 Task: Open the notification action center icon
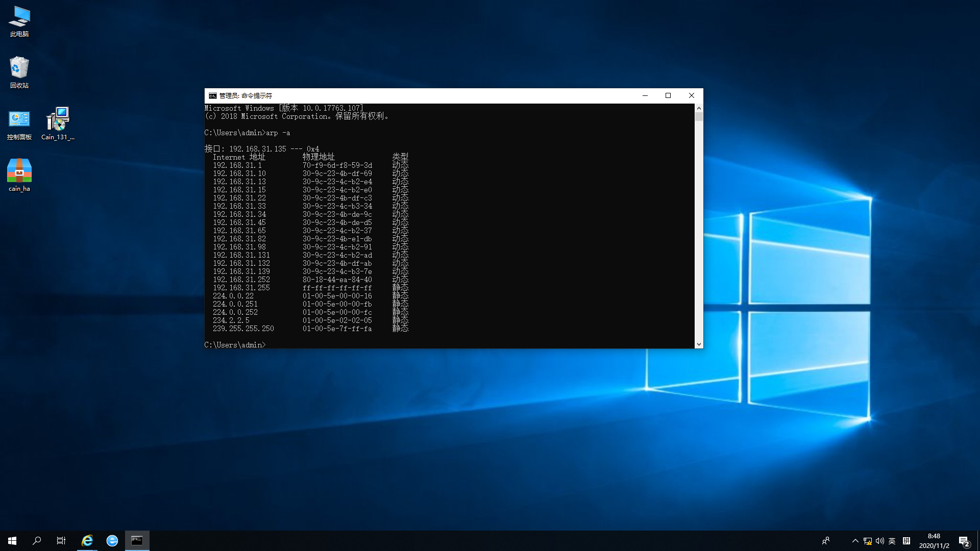964,541
